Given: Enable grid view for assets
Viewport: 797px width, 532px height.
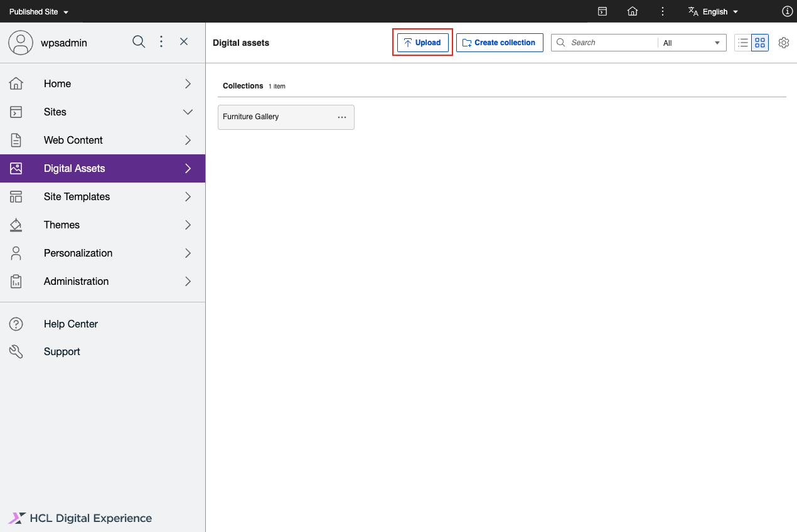Looking at the screenshot, I should point(760,42).
